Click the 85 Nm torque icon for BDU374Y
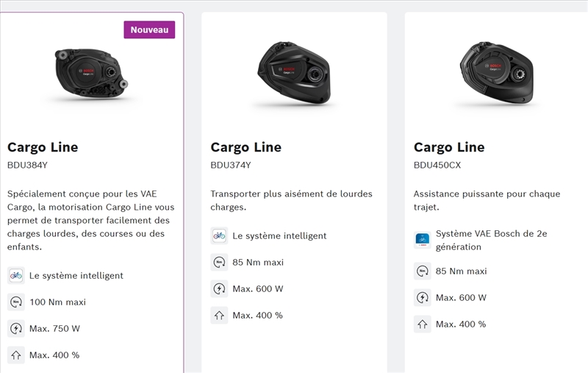Image resolution: width=588 pixels, height=373 pixels. (219, 262)
